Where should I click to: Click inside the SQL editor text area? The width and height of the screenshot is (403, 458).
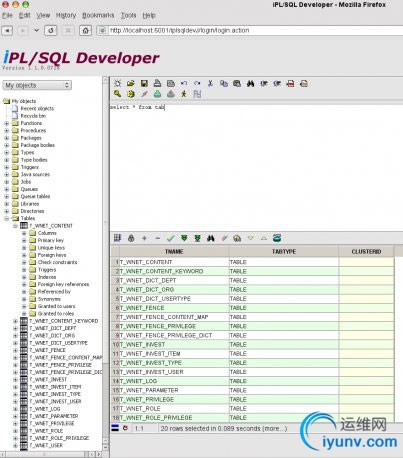256,168
